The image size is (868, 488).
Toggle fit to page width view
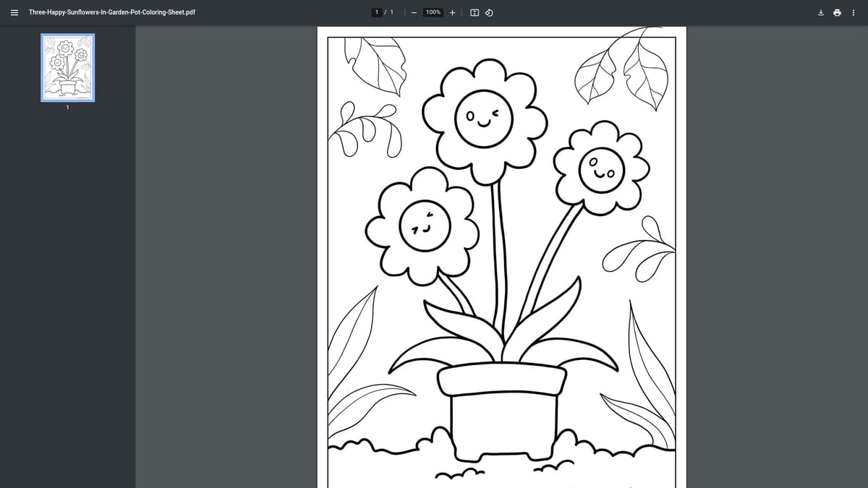pyautogui.click(x=473, y=12)
